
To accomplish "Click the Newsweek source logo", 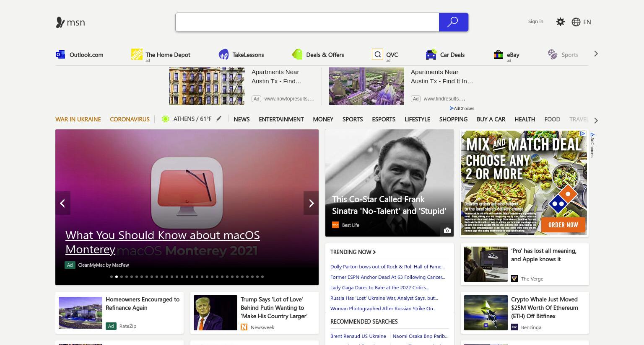I will [244, 327].
